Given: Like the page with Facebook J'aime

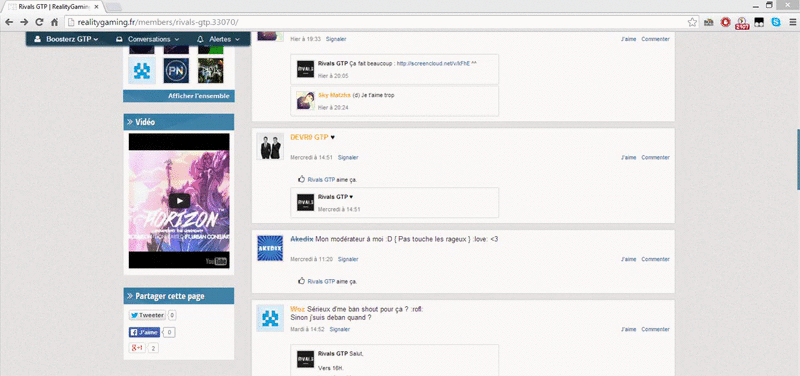Looking at the screenshot, I should pos(144,332).
